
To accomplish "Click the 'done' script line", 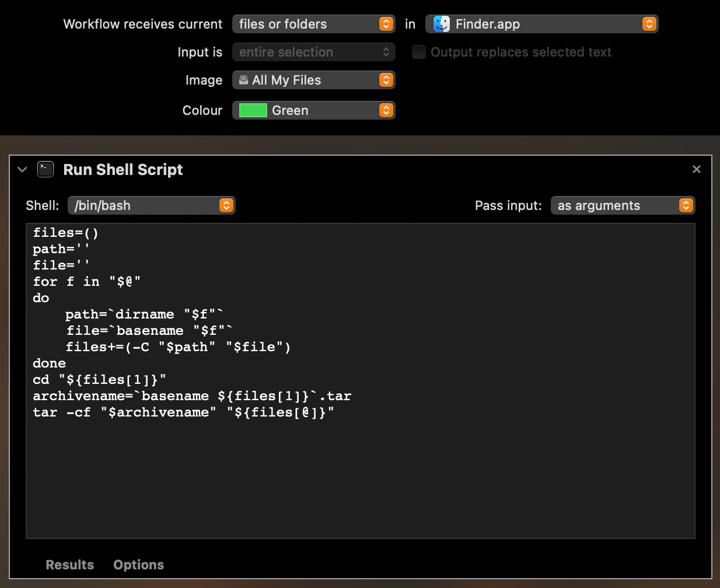I will (x=50, y=363).
